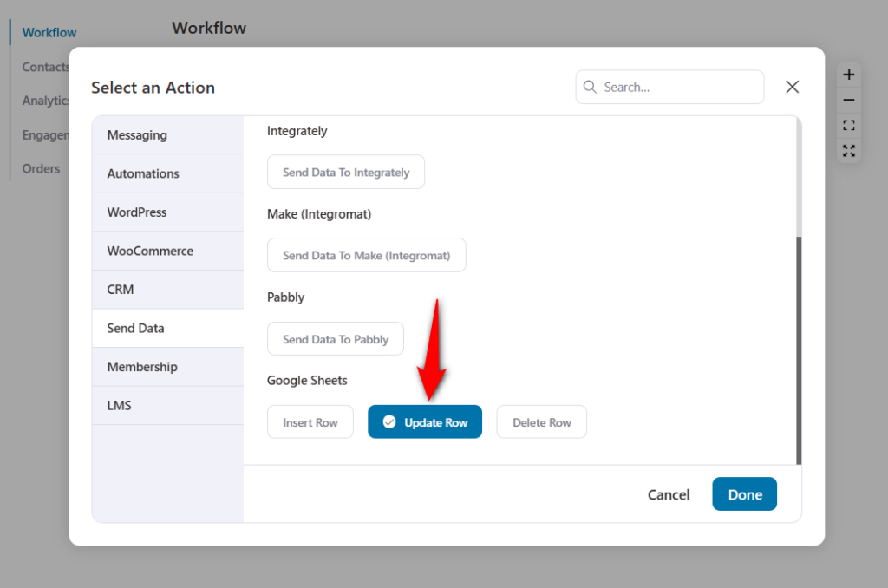888x588 pixels.
Task: Confirm selection with Done button
Action: tap(744, 494)
